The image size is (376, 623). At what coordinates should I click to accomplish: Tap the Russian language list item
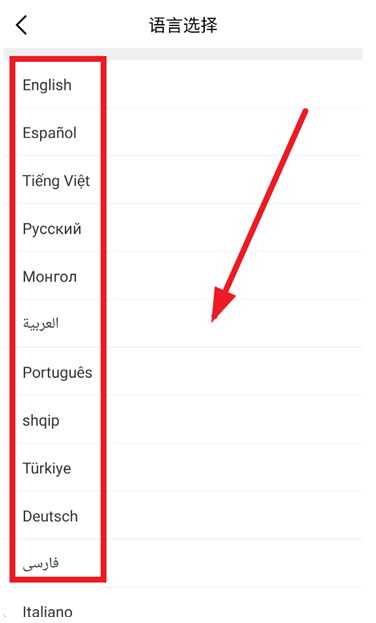click(183, 228)
